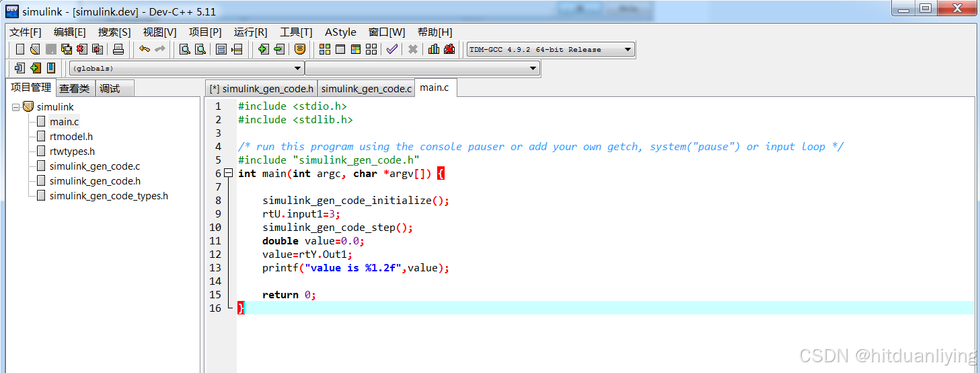The width and height of the screenshot is (980, 373).
Task: Open the 编辑[E] menu
Action: [x=70, y=32]
